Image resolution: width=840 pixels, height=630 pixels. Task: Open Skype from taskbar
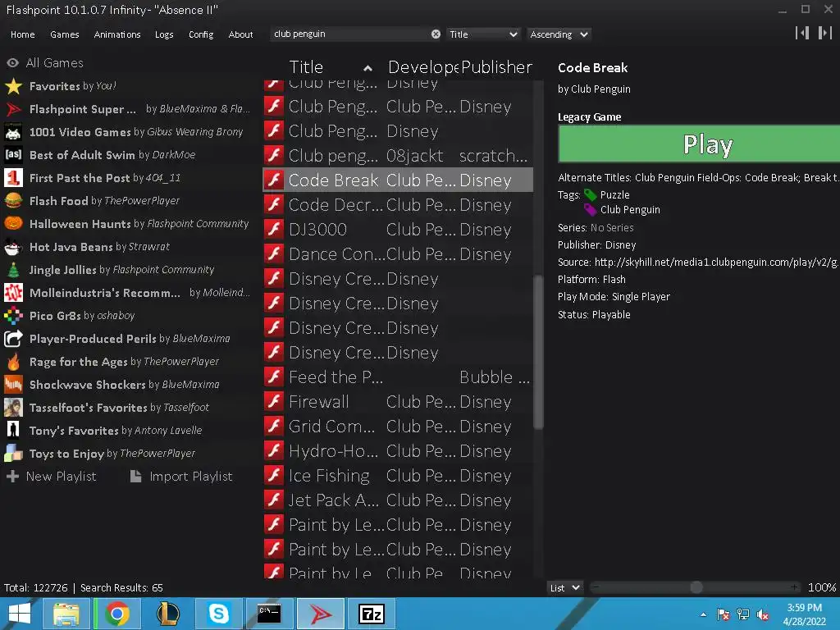218,614
